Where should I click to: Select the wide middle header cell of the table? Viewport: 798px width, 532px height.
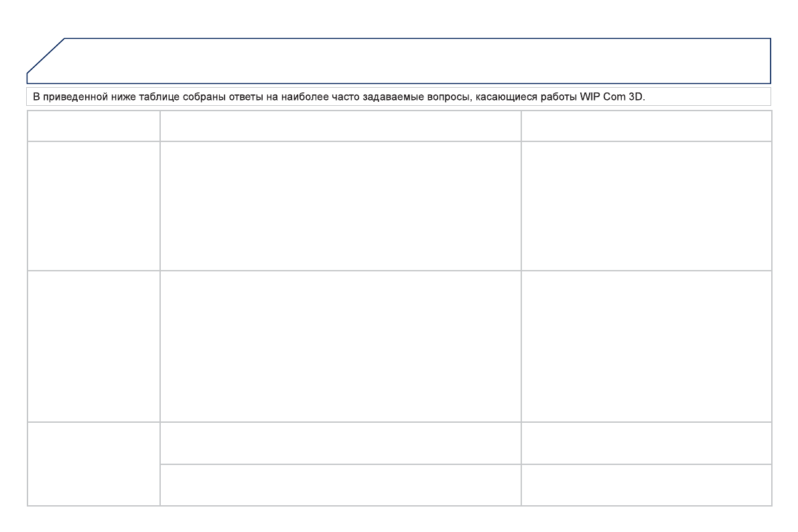tap(340, 126)
